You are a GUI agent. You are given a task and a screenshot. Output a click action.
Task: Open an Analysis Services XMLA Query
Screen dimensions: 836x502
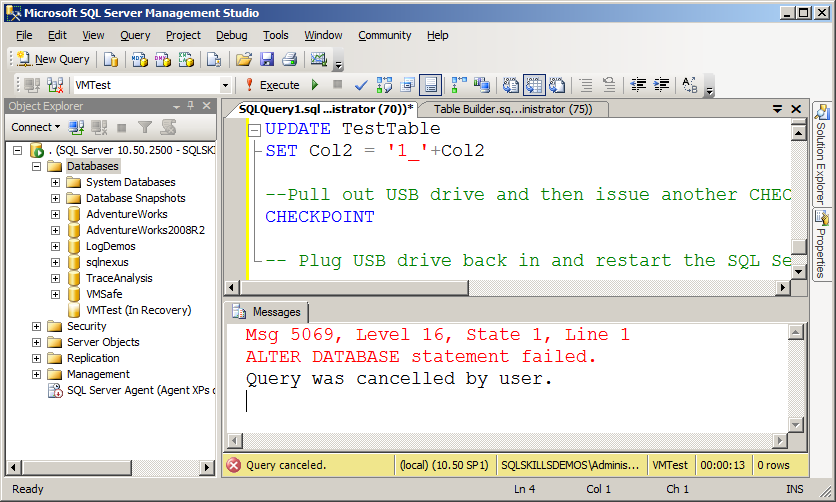186,59
